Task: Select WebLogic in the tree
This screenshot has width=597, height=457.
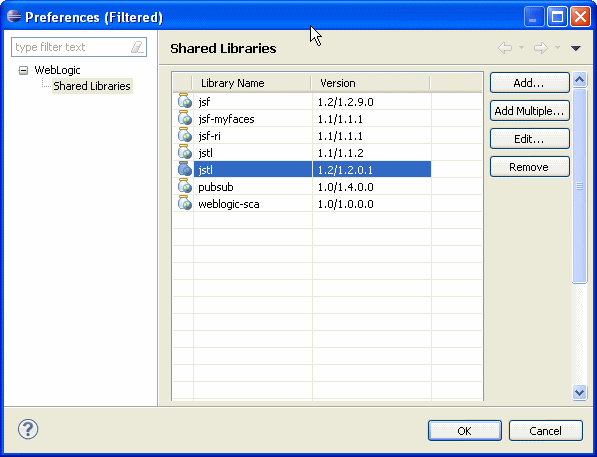Action: 57,70
